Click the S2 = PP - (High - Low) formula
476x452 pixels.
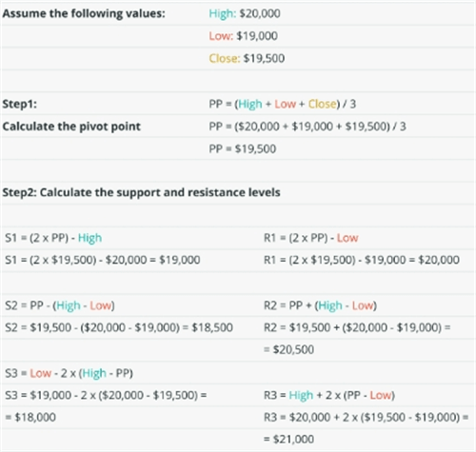(x=60, y=305)
